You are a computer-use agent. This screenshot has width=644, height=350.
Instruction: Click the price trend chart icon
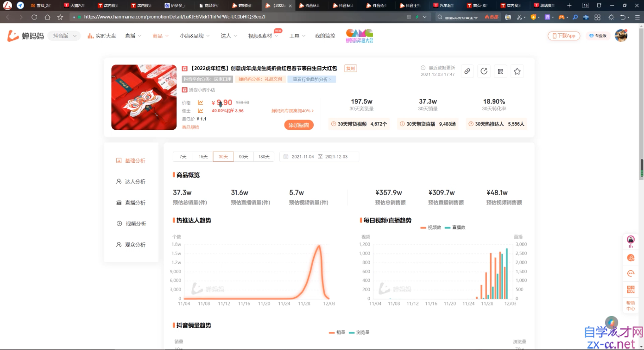pos(201,102)
